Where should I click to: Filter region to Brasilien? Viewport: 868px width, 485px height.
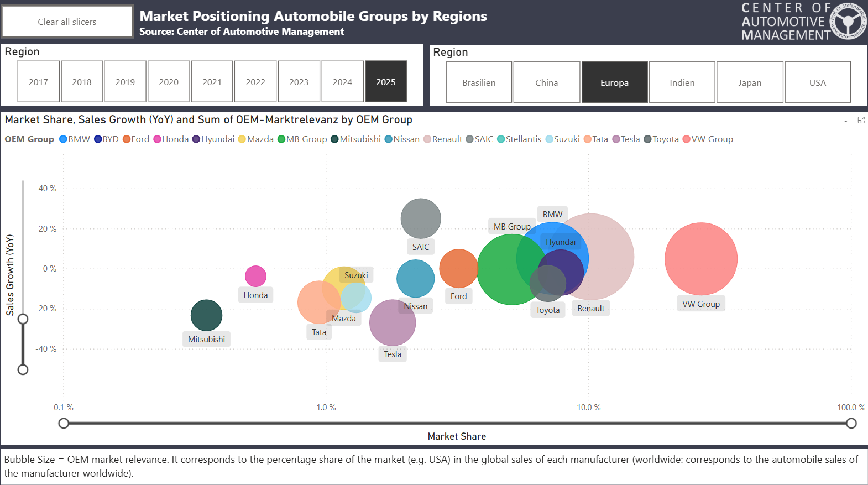coord(479,82)
